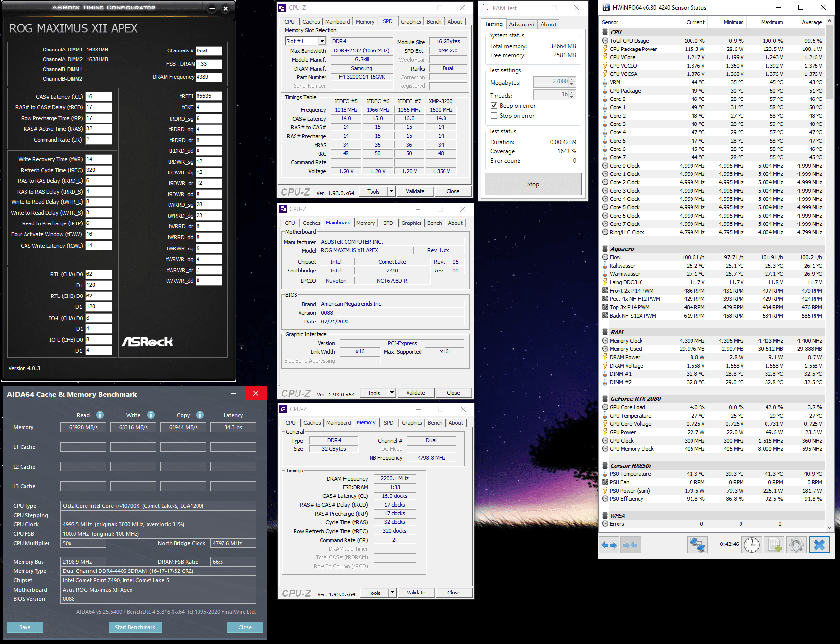Viewport: 840px width, 644px height.
Task: Enable the Stop on error checkbox
Action: point(494,116)
